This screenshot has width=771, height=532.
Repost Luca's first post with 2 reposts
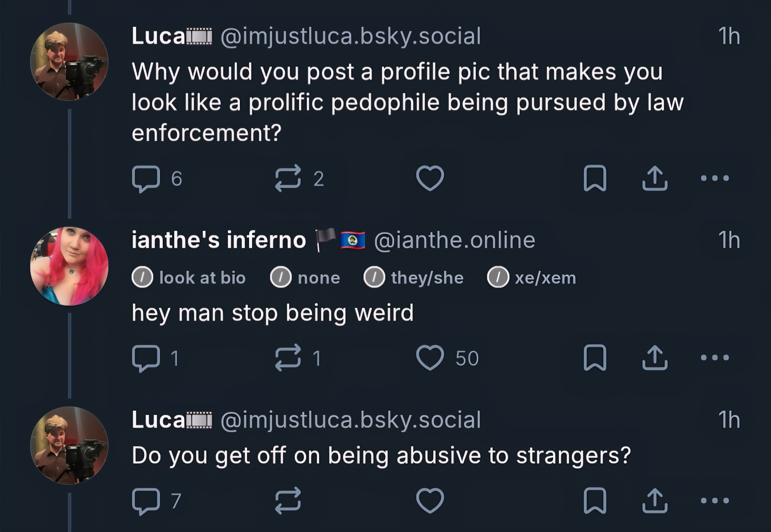[x=288, y=178]
